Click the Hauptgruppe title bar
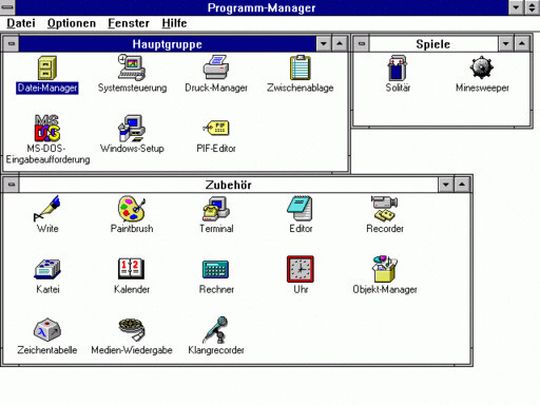 pos(167,44)
